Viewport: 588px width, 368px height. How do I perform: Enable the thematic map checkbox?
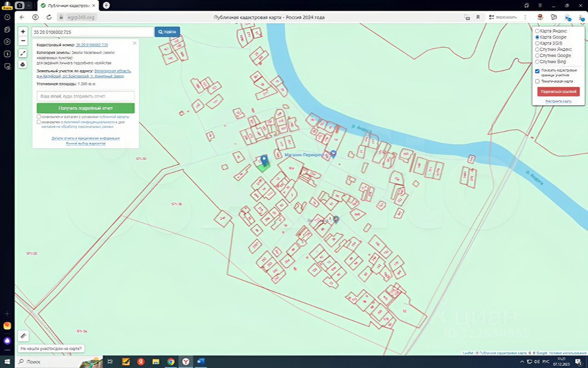(x=537, y=81)
